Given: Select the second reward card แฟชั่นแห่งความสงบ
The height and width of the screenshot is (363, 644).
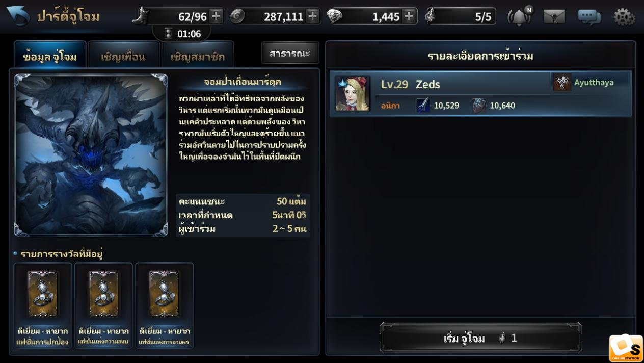Looking at the screenshot, I should click(103, 305).
